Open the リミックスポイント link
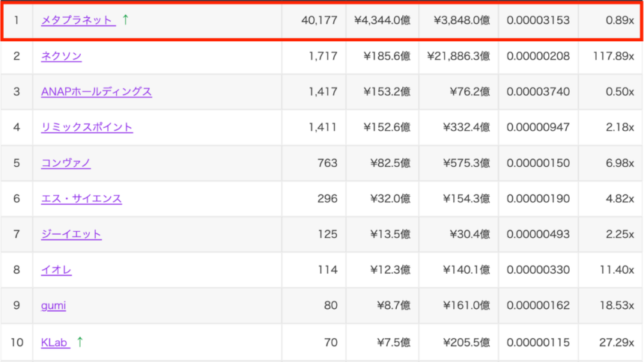644x362 pixels. point(87,127)
